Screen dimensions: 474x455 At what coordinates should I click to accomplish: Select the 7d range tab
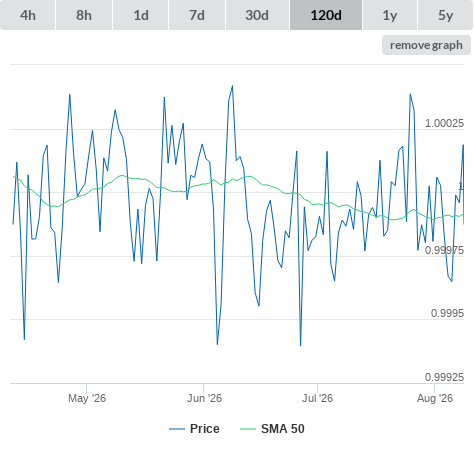(x=197, y=15)
